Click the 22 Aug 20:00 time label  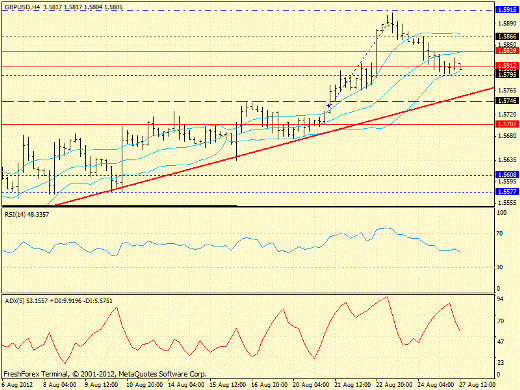tap(394, 385)
